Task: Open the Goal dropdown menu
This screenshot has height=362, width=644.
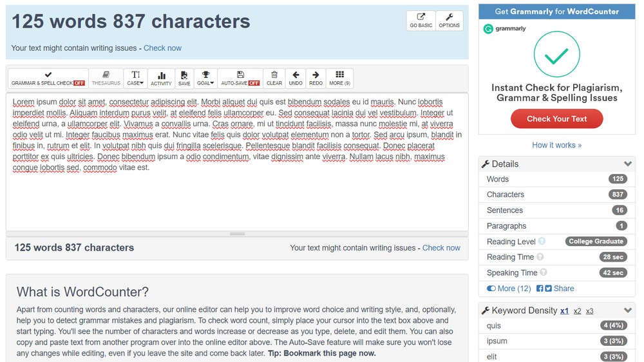Action: (x=205, y=79)
